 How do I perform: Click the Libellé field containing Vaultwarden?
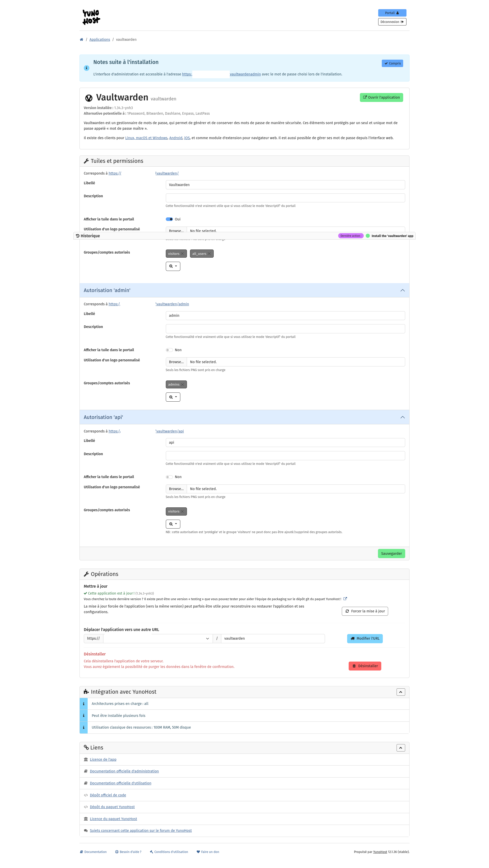[x=285, y=185]
